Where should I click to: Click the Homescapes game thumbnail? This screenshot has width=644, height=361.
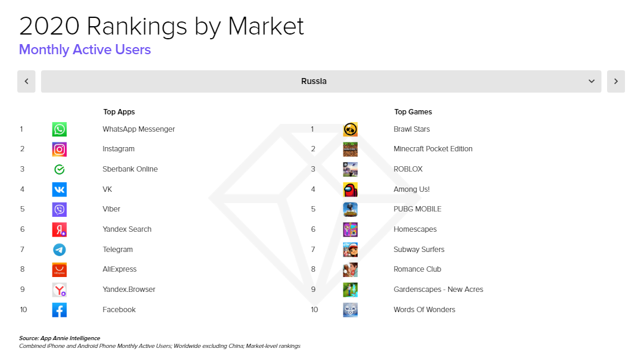click(350, 229)
